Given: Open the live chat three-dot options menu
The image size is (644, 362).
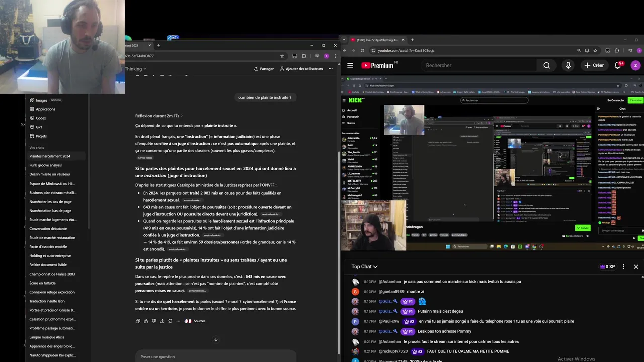Looking at the screenshot, I should [x=623, y=267].
